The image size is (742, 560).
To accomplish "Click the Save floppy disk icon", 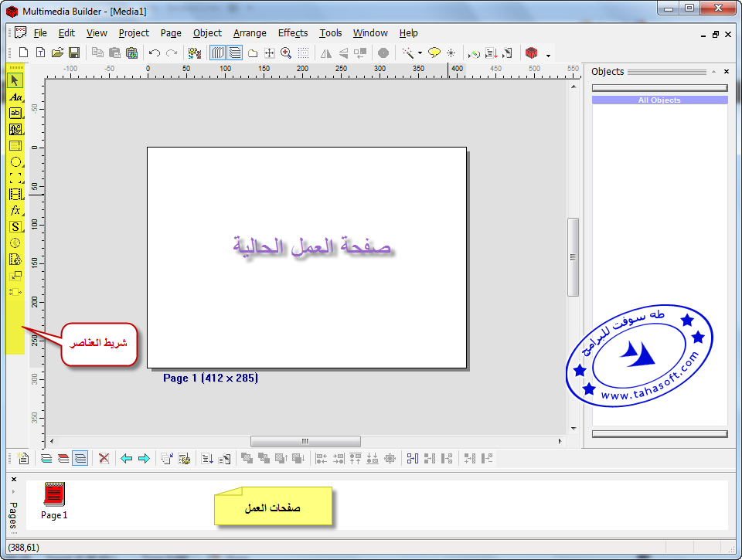I will (74, 53).
